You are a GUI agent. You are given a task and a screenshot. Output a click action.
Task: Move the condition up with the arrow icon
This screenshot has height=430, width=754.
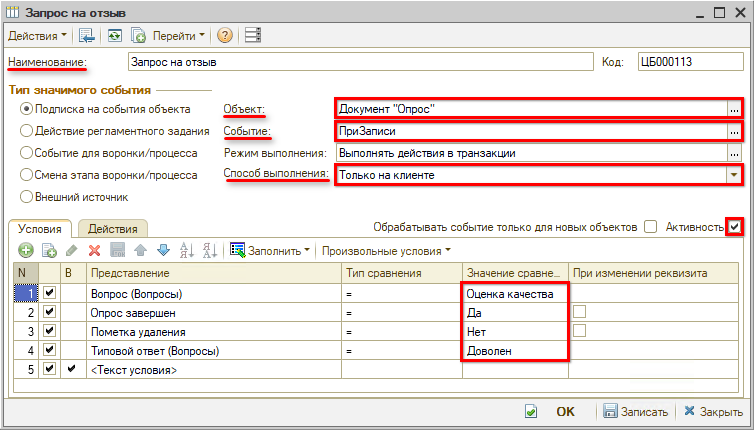[x=140, y=250]
